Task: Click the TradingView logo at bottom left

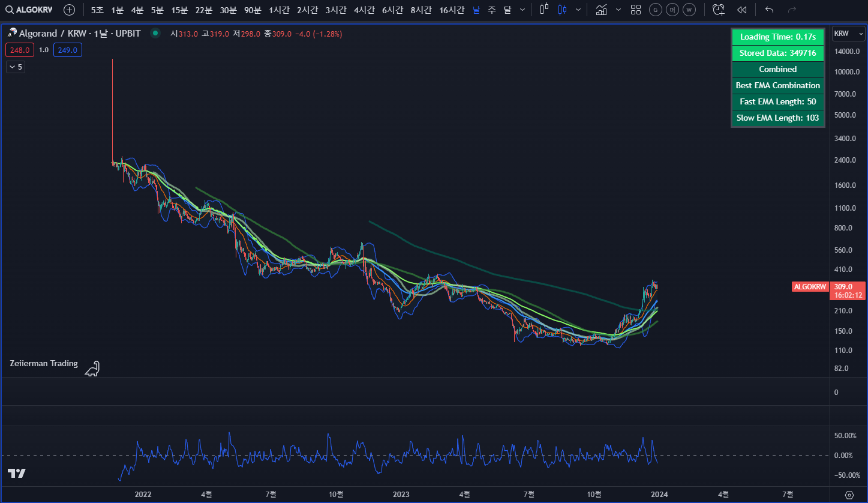Action: [x=16, y=474]
